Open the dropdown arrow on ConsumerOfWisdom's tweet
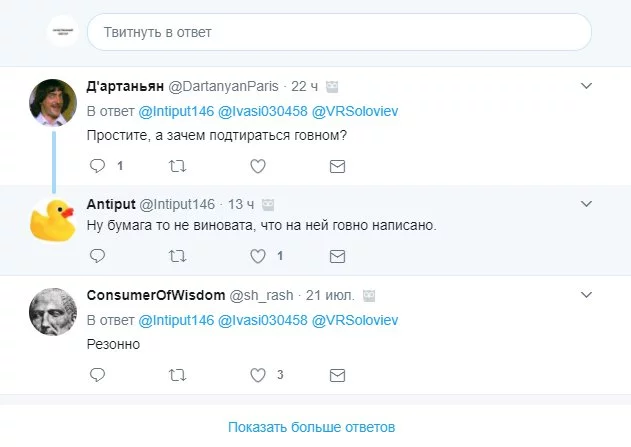Screen dimensions: 631x447 (588, 296)
